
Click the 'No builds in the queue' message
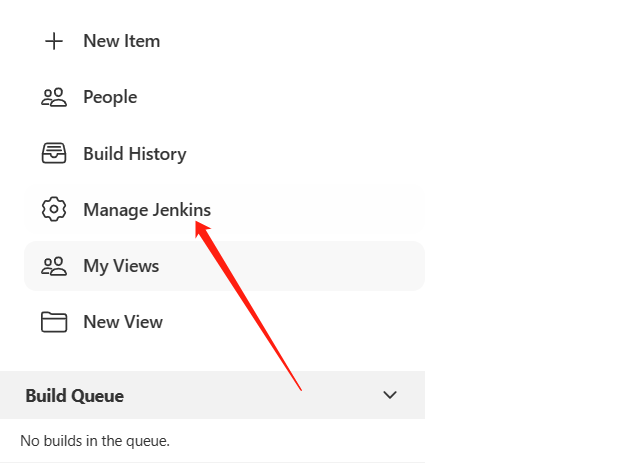95,441
